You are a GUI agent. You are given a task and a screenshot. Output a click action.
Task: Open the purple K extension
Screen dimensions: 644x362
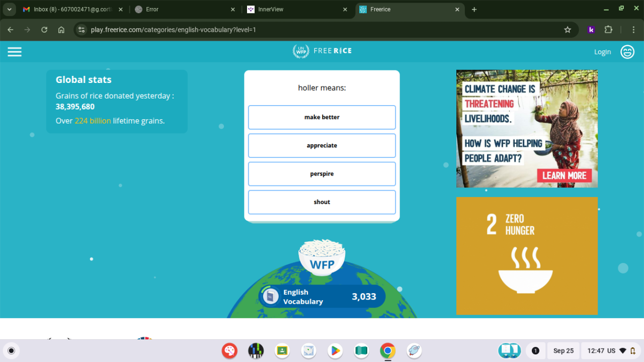[591, 30]
